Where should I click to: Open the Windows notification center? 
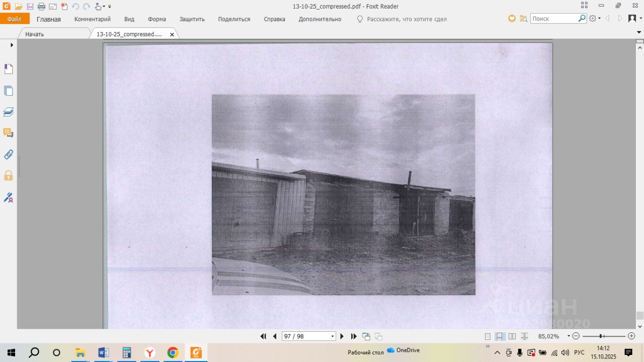pyautogui.click(x=628, y=352)
